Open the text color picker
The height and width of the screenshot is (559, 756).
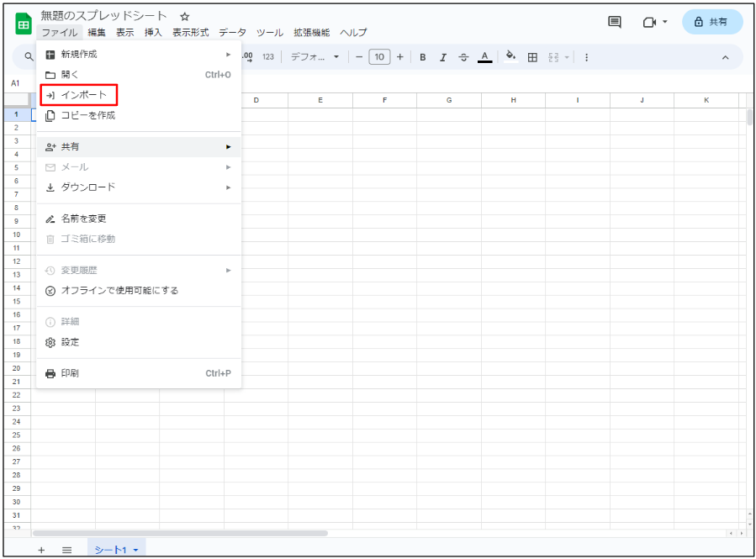pos(484,57)
